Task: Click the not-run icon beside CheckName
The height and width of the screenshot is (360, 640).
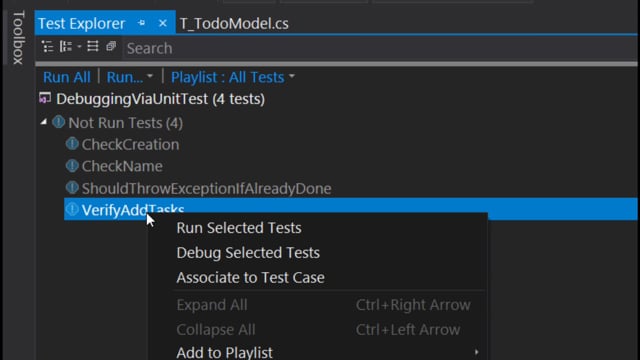Action: [x=72, y=166]
